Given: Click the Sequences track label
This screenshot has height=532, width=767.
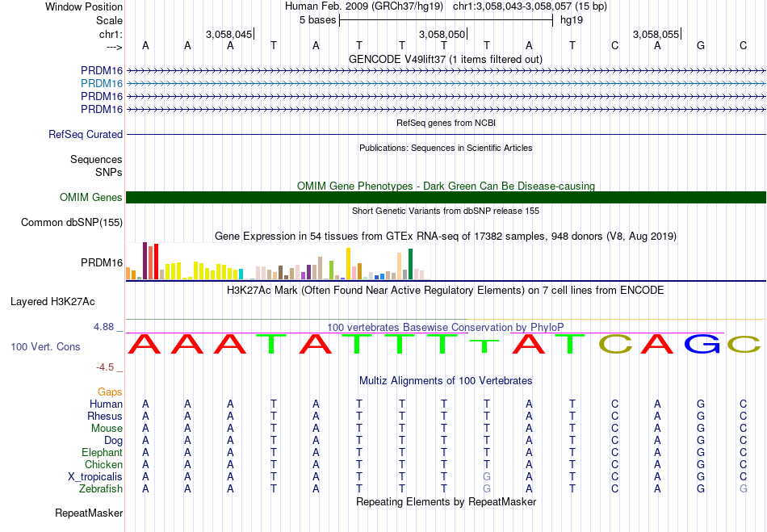Looking at the screenshot, I should [x=96, y=160].
